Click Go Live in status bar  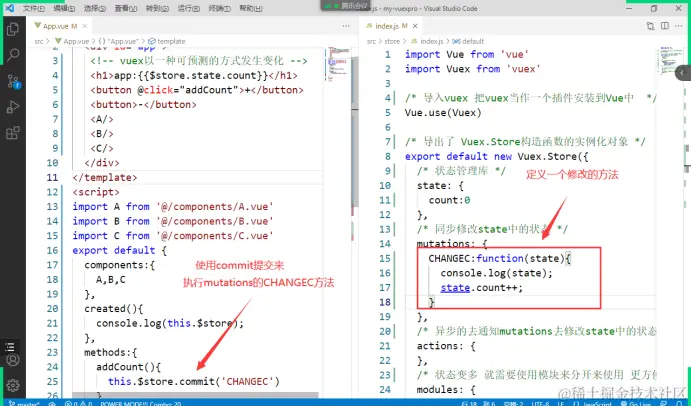click(x=636, y=403)
